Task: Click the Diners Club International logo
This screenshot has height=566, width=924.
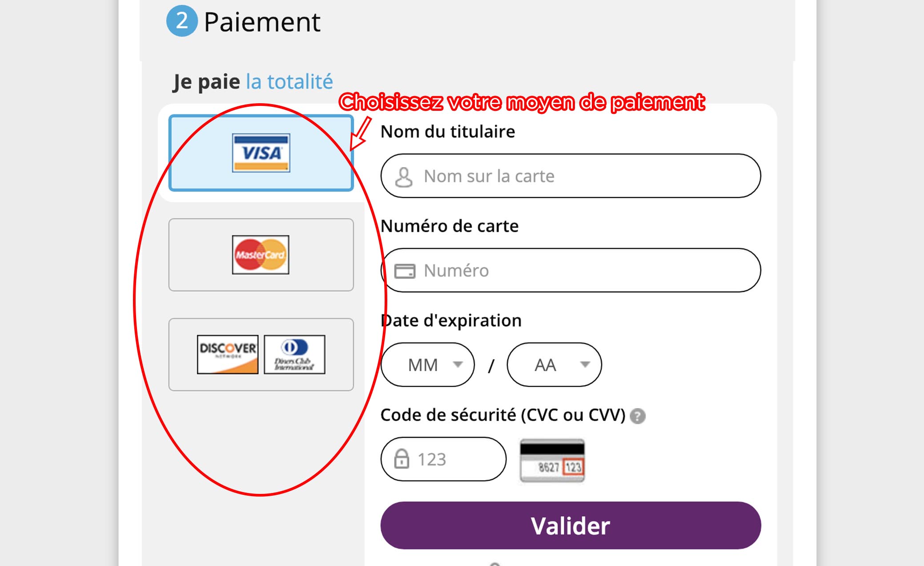Action: [294, 354]
